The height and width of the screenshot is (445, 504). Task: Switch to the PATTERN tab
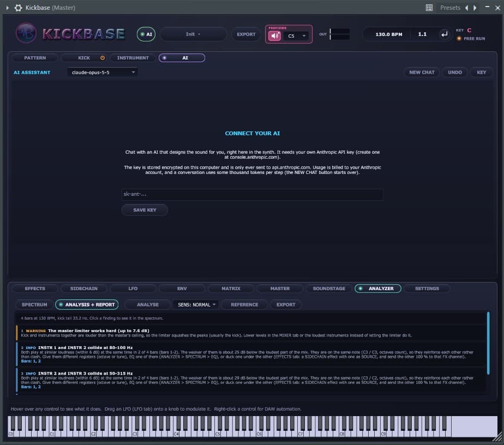coord(35,58)
